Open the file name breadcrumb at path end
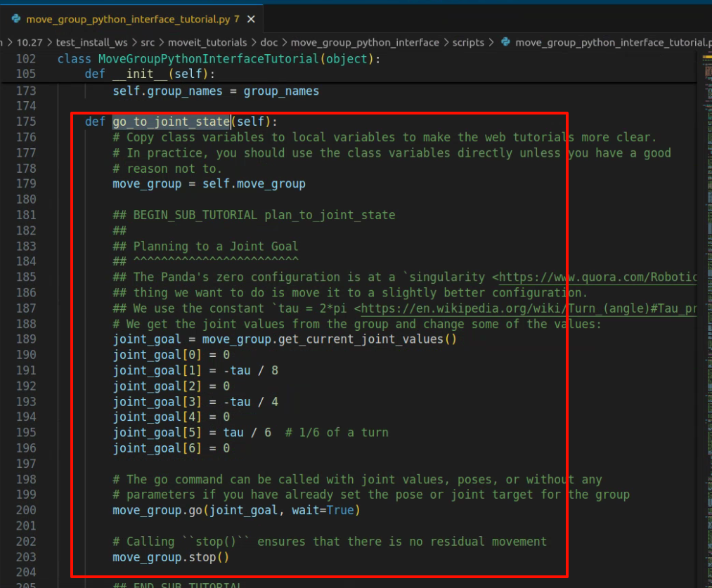Screen dimensions: 712x588 [x=613, y=43]
